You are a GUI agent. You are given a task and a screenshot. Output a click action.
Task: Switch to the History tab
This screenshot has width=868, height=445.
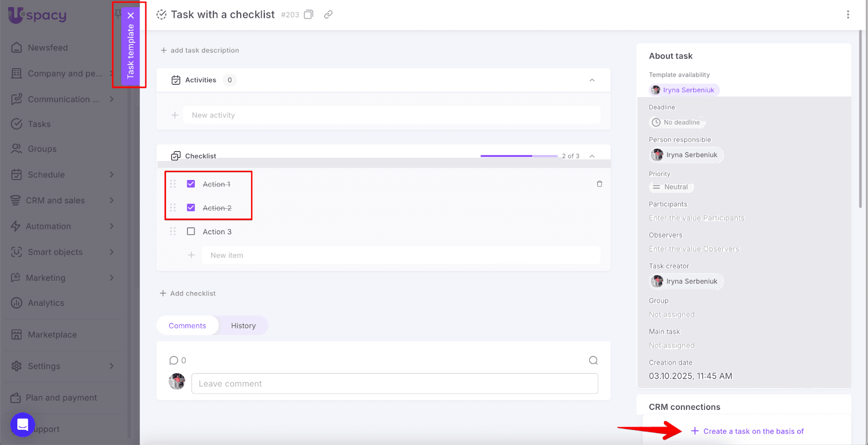(243, 326)
